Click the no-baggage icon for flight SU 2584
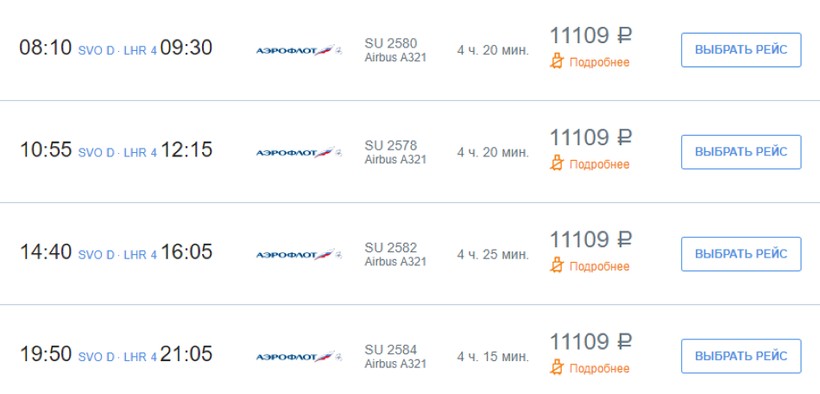 (557, 368)
